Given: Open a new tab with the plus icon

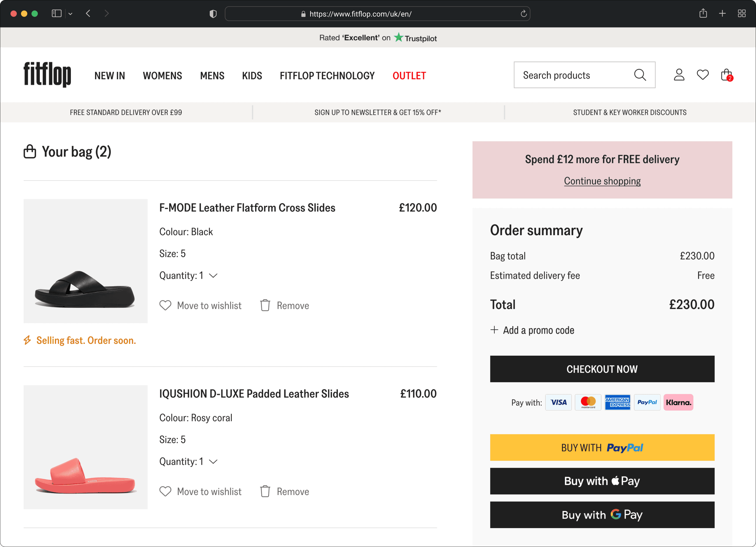Looking at the screenshot, I should tap(722, 14).
